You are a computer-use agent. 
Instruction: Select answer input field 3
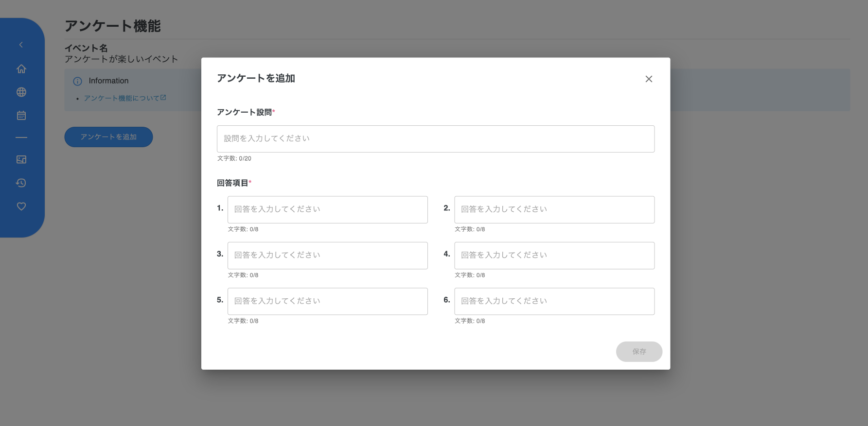pyautogui.click(x=327, y=256)
